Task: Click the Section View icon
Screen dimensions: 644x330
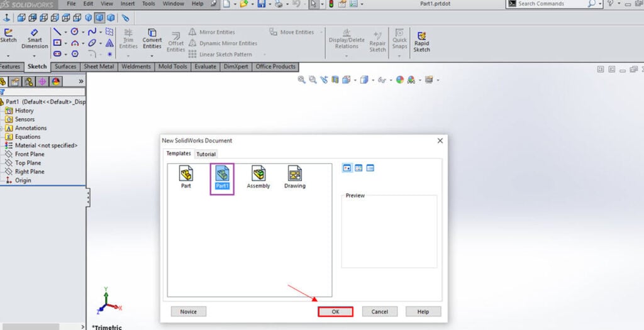Action: [335, 80]
